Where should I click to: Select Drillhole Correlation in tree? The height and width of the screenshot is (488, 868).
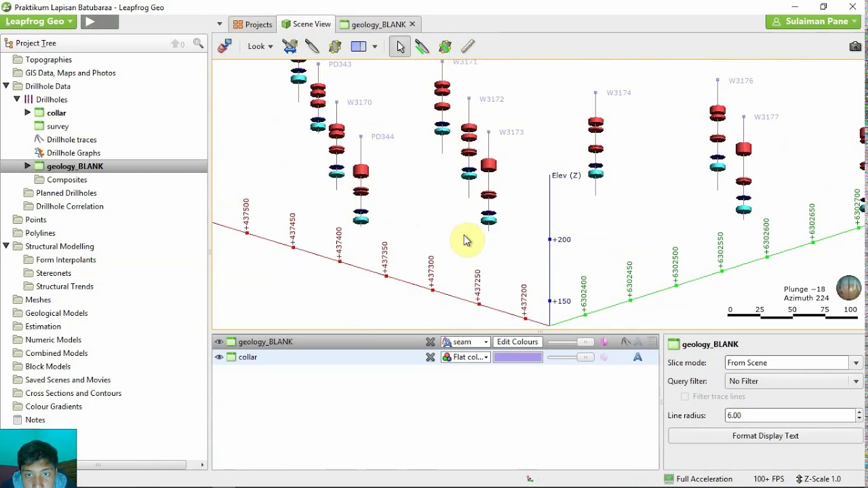(70, 206)
